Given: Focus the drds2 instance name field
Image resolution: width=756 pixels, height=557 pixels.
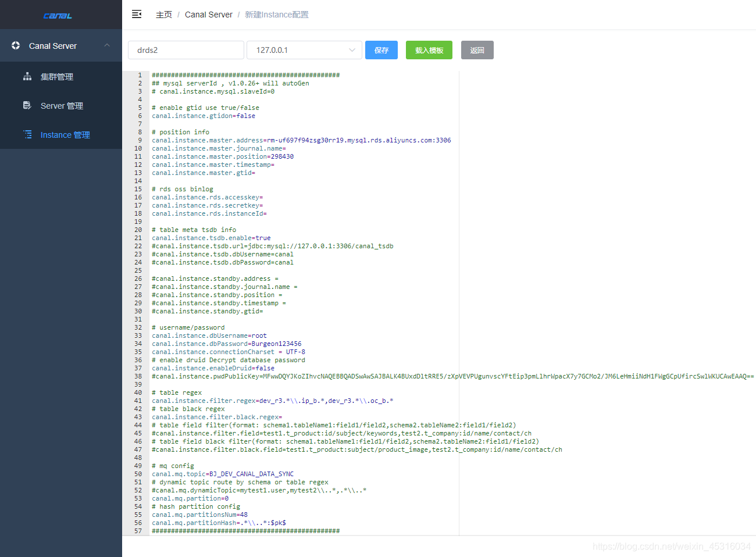Looking at the screenshot, I should click(x=186, y=50).
